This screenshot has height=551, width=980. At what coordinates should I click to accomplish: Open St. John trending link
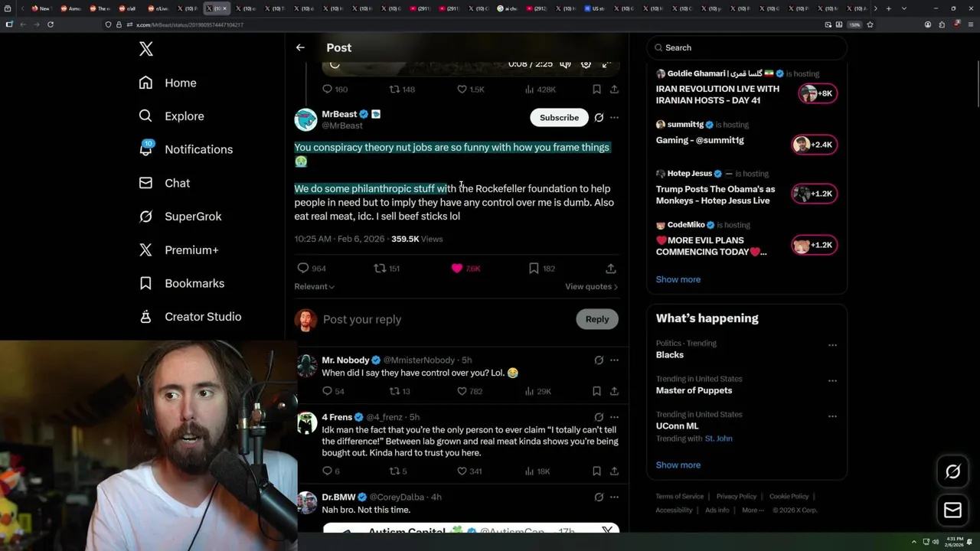pyautogui.click(x=719, y=439)
